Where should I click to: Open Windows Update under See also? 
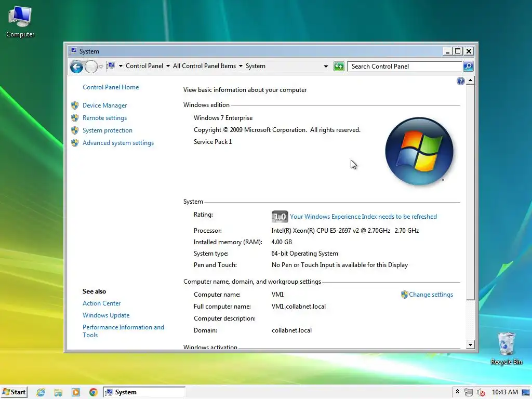pos(106,315)
